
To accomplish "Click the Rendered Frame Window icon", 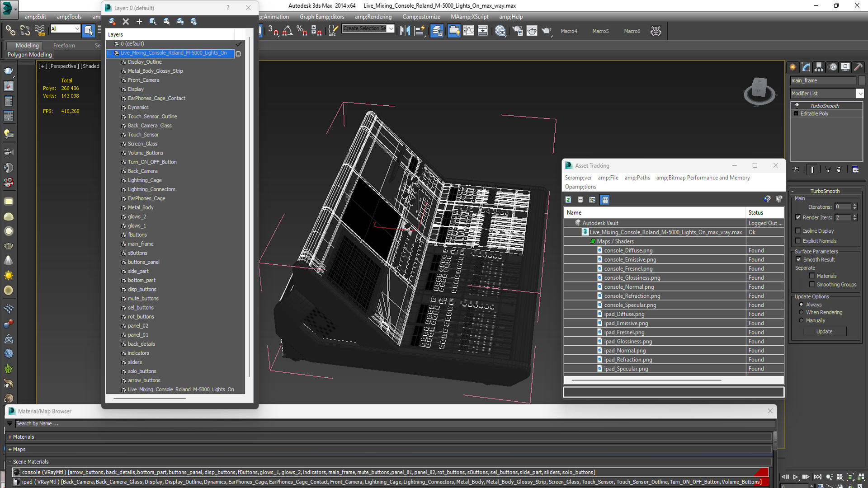I will tap(532, 31).
